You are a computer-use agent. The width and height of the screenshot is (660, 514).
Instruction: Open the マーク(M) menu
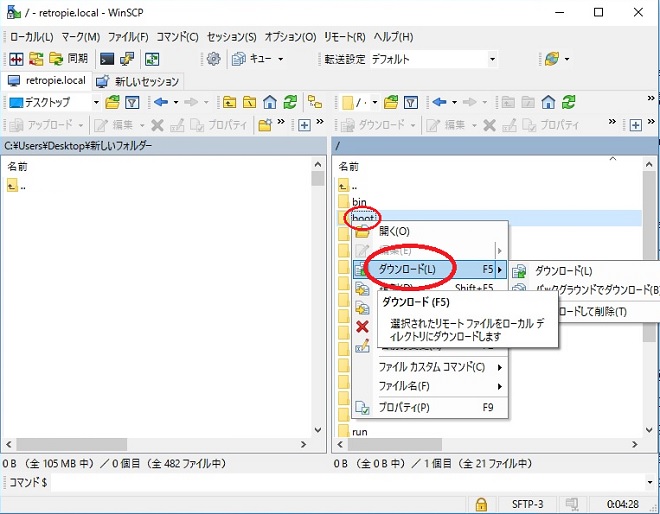(x=80, y=37)
